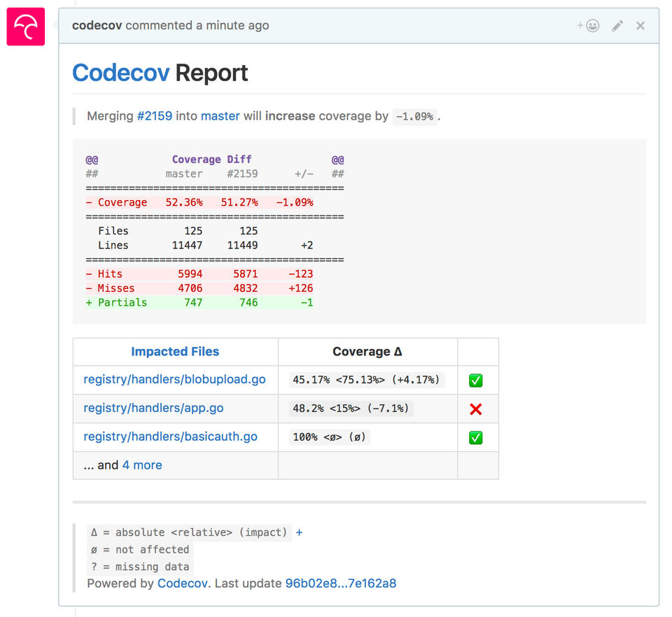Open registry/handlers/blobupload.go file link
This screenshot has height=617, width=672.
point(174,380)
